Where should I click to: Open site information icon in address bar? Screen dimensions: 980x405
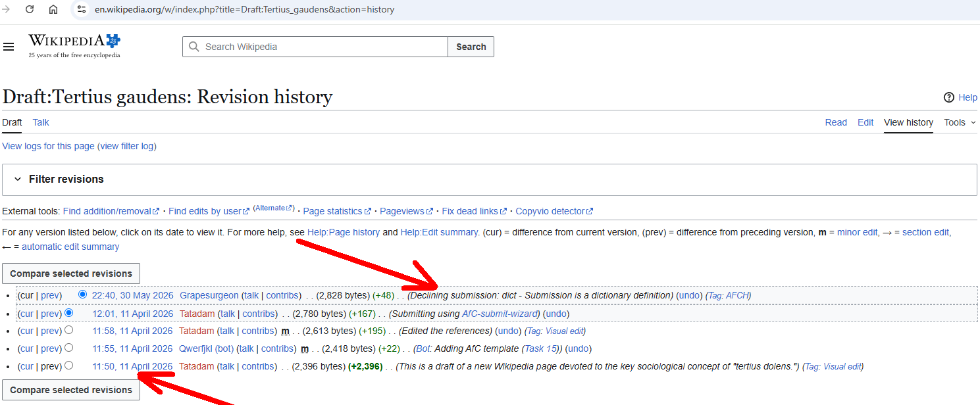(x=81, y=9)
